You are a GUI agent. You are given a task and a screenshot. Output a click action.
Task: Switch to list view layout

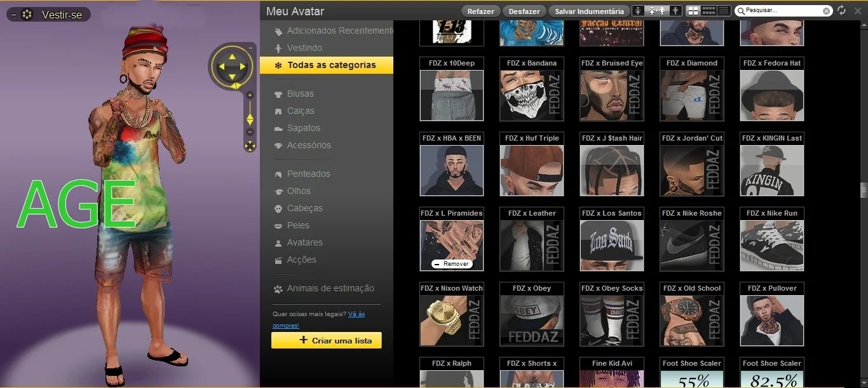[724, 11]
